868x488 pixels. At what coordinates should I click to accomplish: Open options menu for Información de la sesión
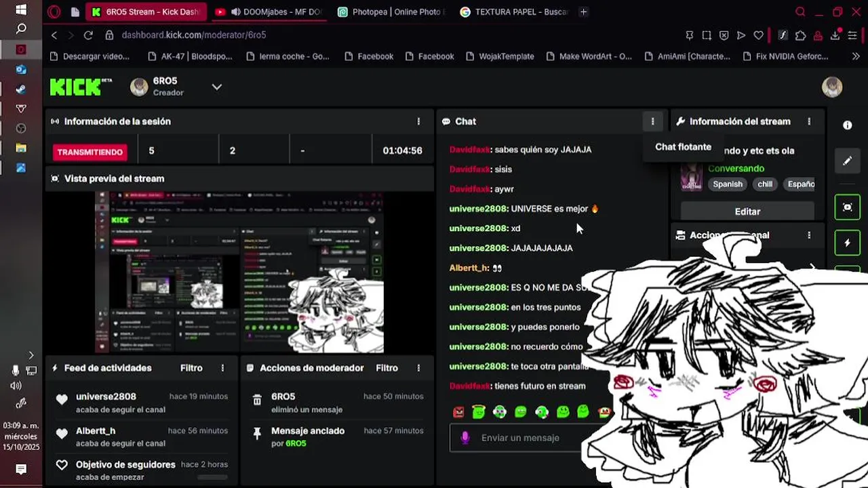pyautogui.click(x=418, y=121)
